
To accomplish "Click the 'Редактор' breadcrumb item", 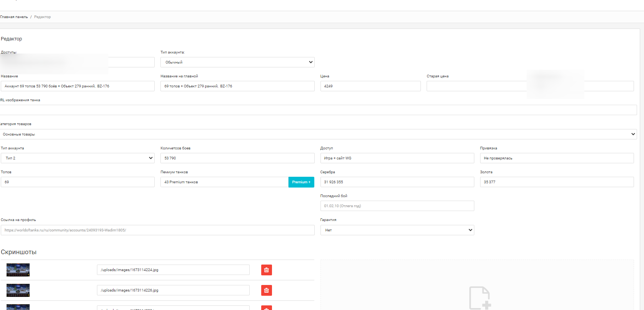I will (42, 17).
